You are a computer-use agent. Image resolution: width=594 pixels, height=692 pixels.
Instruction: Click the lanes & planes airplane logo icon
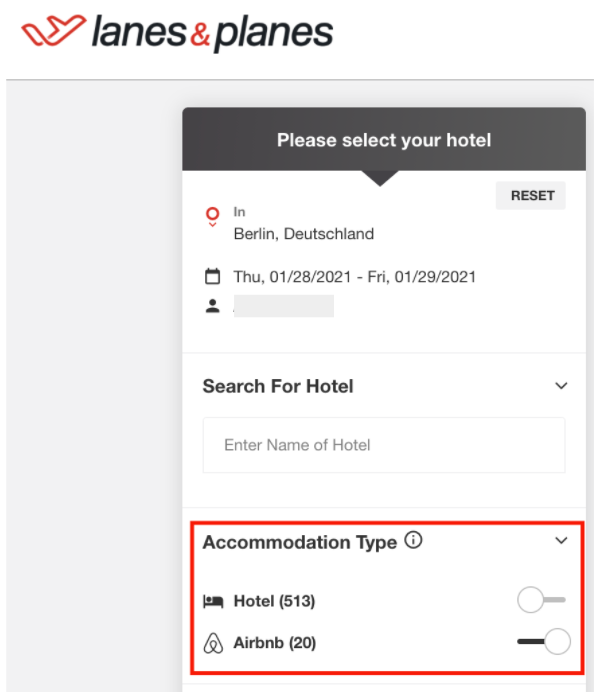pos(53,30)
